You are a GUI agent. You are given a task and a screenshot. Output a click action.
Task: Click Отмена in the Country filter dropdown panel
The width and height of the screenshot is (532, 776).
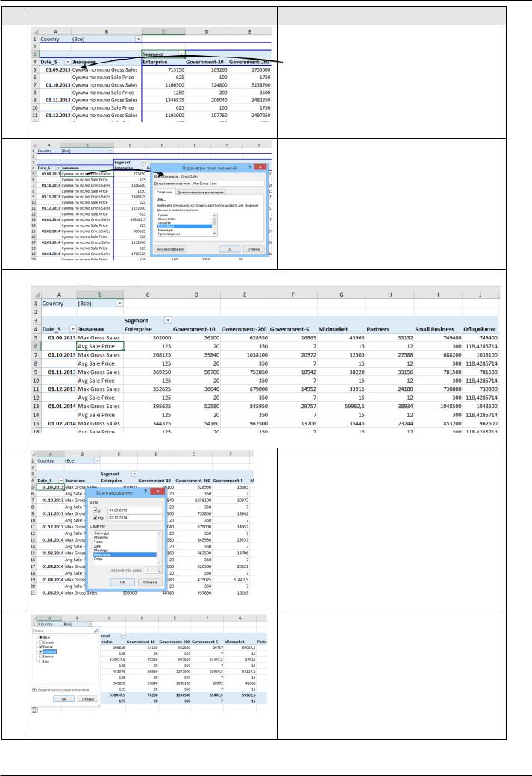click(x=87, y=699)
